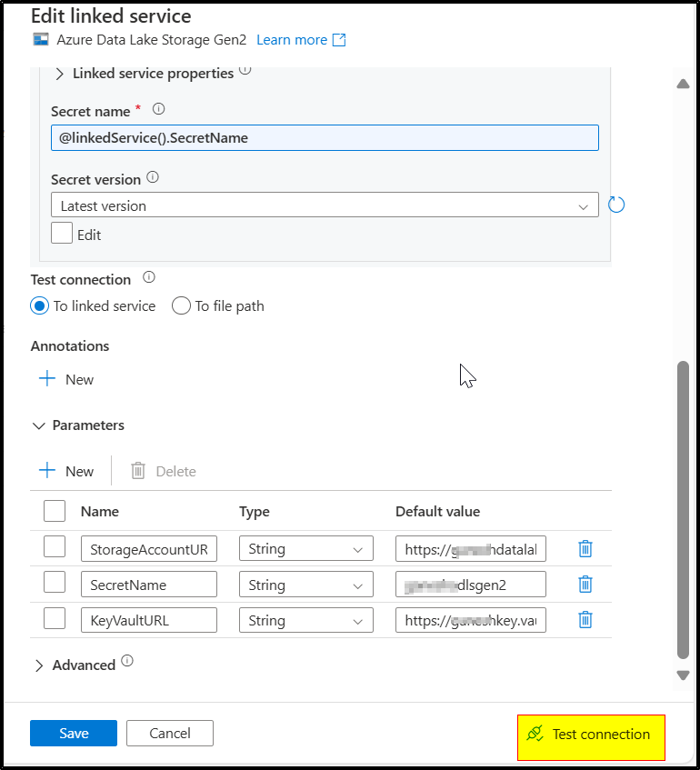Delete the StorageAccountUR parameter via trash icon
The height and width of the screenshot is (770, 700).
point(585,548)
